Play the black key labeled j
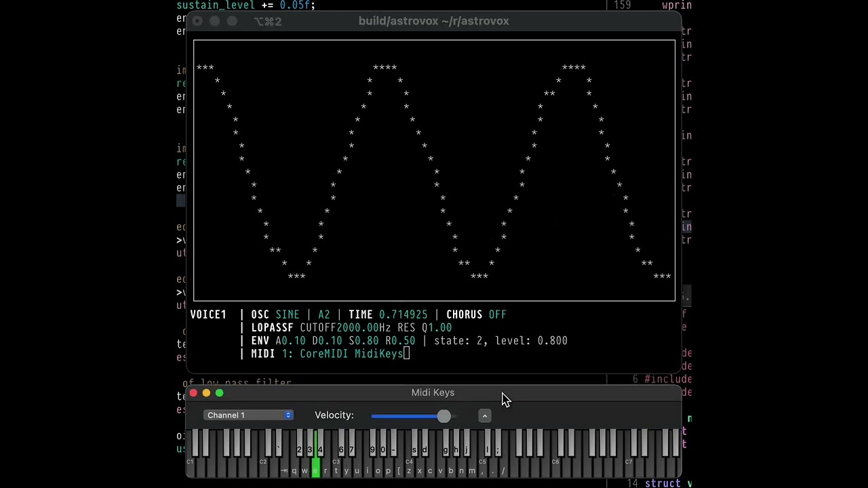Screen dimensions: 868x488 (x=467, y=444)
